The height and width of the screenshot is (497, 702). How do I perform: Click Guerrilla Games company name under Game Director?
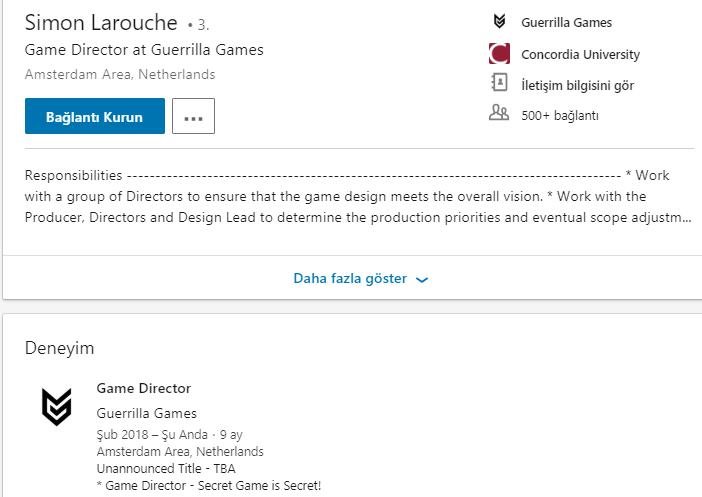coord(147,413)
